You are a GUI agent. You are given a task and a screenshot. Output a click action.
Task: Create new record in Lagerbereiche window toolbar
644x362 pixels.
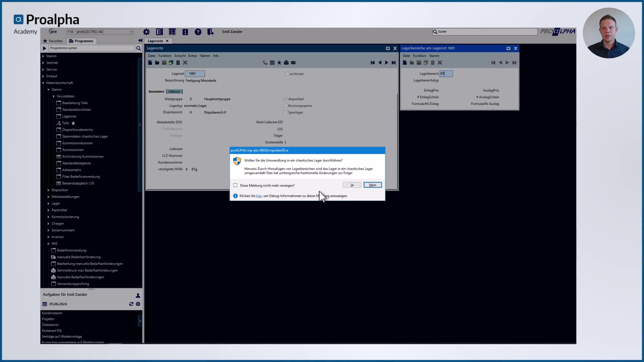coord(405,63)
